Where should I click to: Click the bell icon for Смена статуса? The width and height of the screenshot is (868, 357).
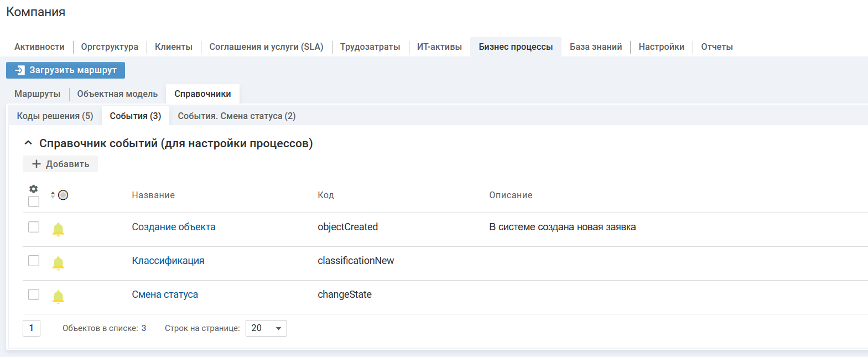tap(58, 297)
